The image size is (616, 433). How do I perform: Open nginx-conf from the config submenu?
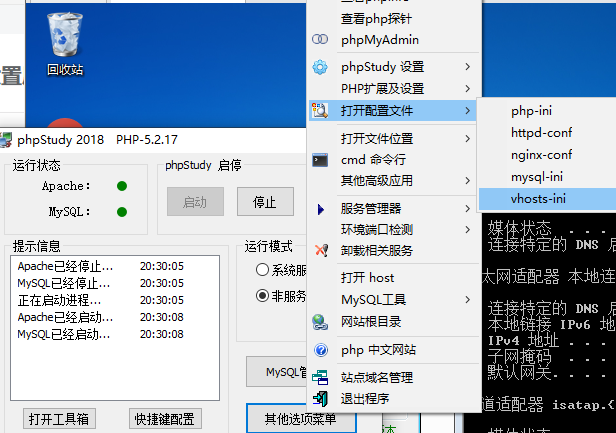tap(547, 155)
